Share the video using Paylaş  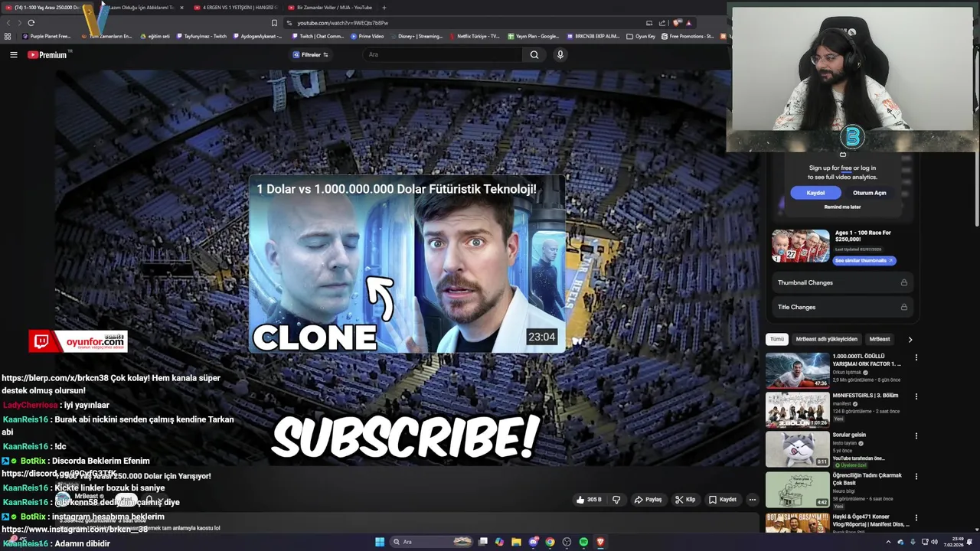(x=648, y=500)
